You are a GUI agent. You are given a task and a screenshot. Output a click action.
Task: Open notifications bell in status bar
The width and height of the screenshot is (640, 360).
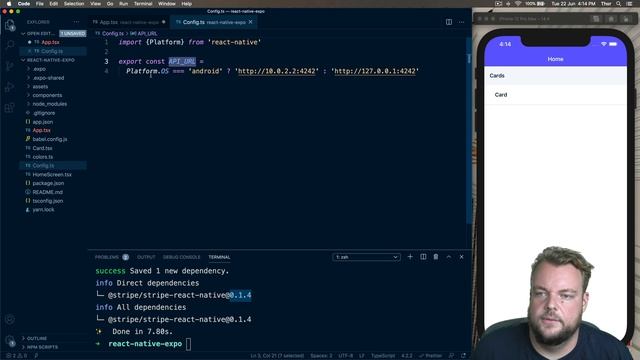(x=463, y=356)
